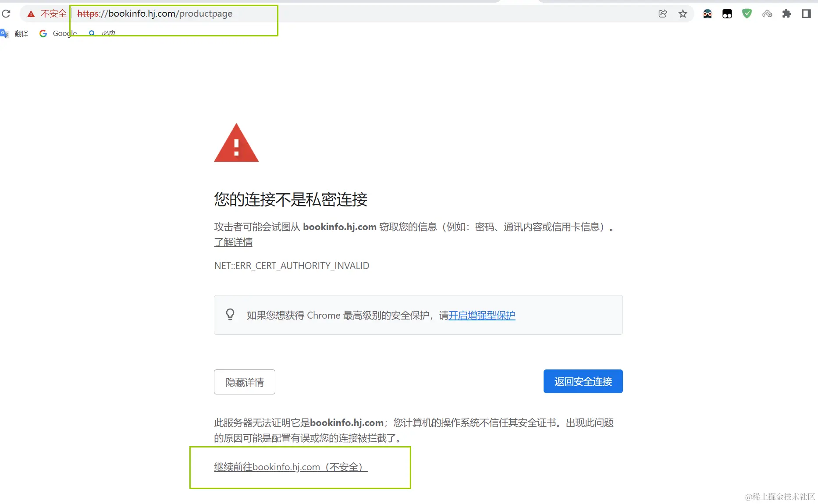The image size is (818, 504).
Task: Click the red warning triangle icon on page
Action: click(236, 142)
